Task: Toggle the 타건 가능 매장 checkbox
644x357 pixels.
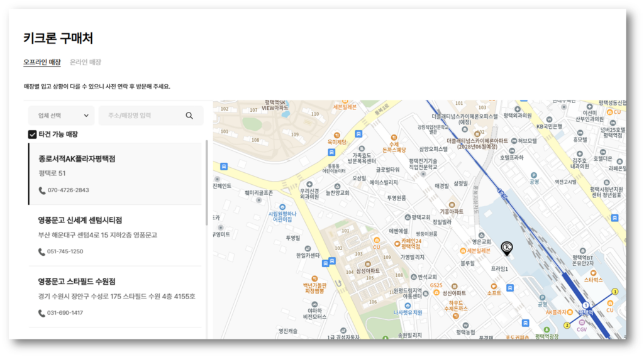Action: click(33, 134)
